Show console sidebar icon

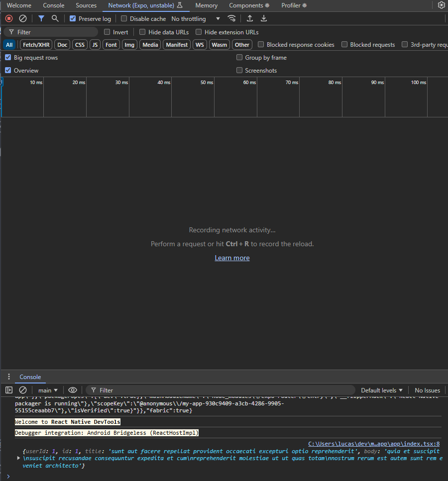(x=9, y=390)
